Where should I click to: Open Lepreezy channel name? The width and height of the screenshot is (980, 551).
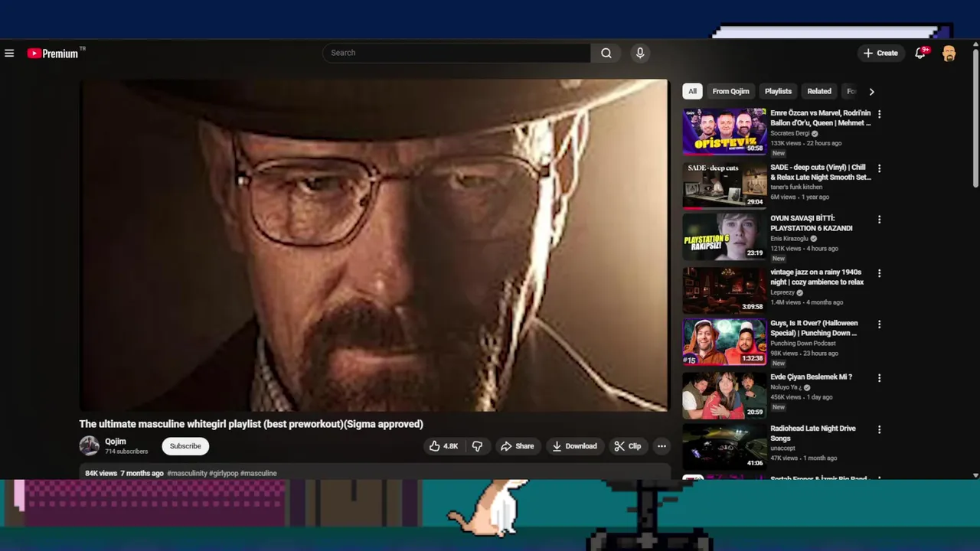pos(782,292)
